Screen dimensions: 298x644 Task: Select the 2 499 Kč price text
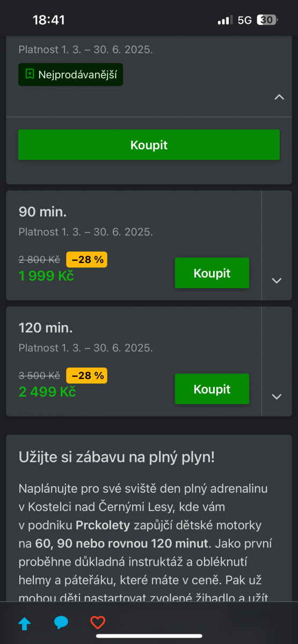47,392
